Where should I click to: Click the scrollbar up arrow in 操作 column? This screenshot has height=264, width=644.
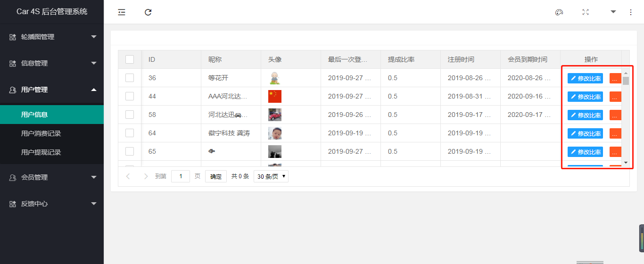(626, 73)
